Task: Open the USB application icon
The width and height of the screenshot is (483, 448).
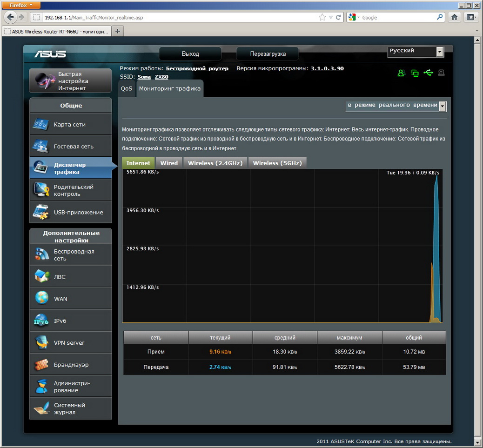Action: [x=41, y=212]
